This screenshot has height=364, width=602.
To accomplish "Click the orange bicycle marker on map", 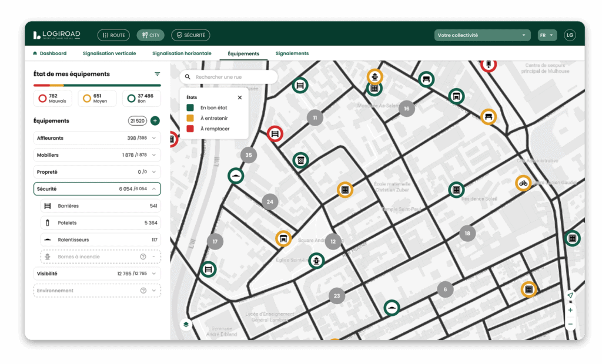I will pos(523,183).
